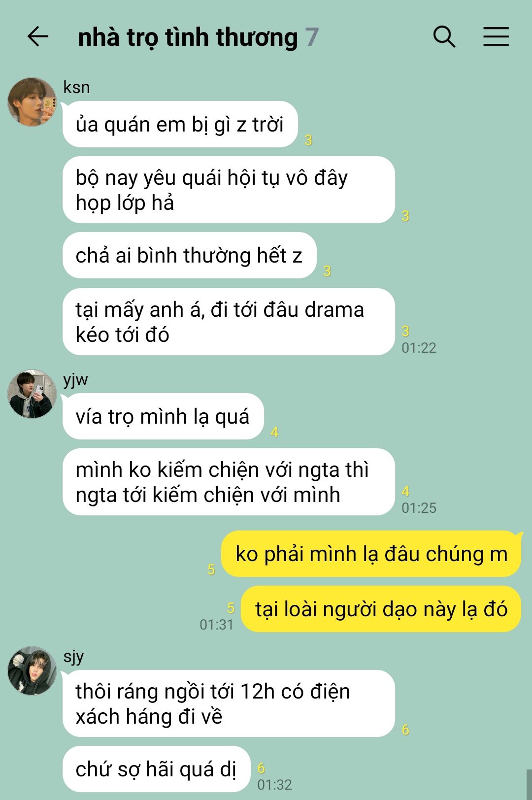Screen dimensions: 532x800
Task: Select message 'vía trọ mình lạ quá'
Action: coord(163,416)
